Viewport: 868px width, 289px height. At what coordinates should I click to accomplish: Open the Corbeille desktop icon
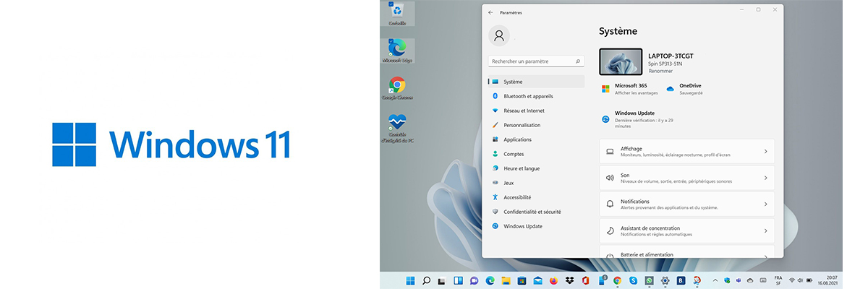click(396, 14)
